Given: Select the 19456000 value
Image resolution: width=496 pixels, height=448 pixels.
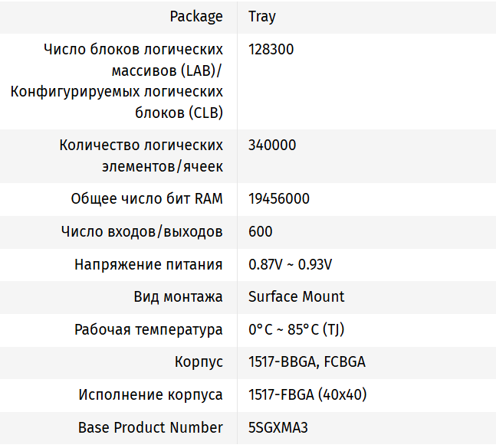Looking at the screenshot, I should [x=279, y=199].
